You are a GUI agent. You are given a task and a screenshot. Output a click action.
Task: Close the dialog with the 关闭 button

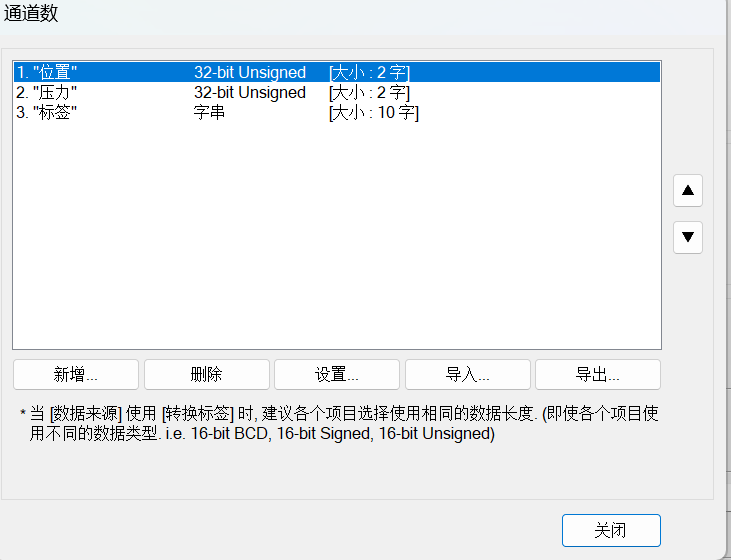(x=610, y=530)
